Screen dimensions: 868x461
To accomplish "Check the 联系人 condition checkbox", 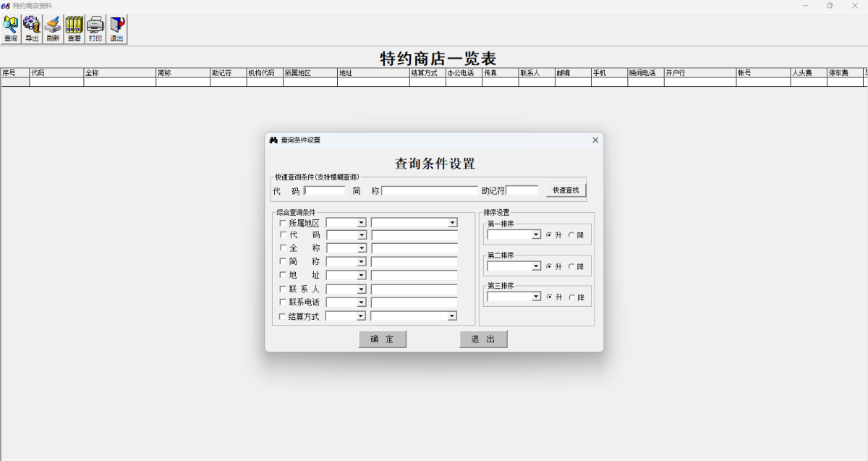I will point(282,289).
